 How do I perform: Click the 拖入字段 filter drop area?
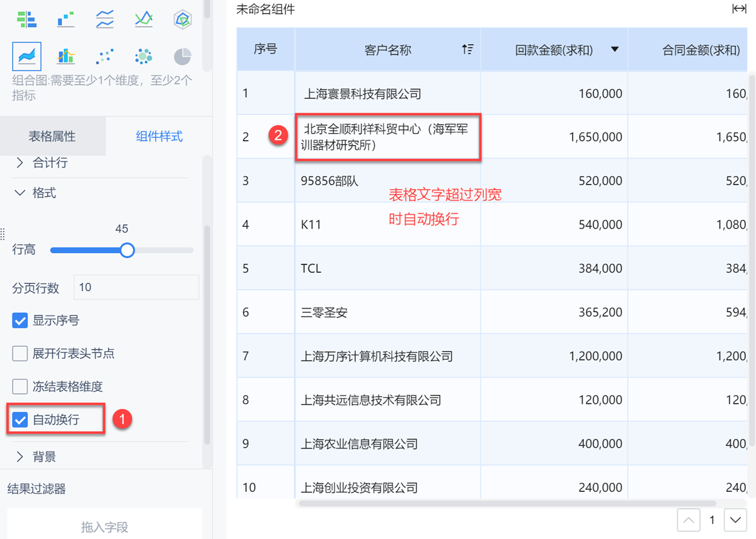105,526
